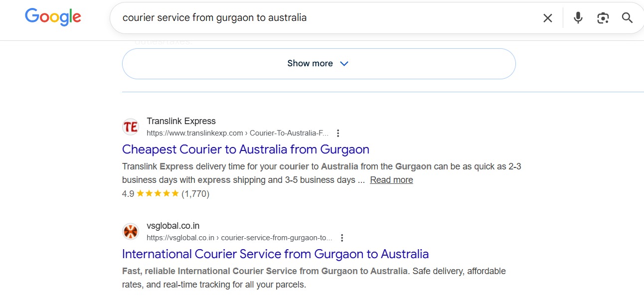644x303 pixels.
Task: Start voice search with microphone icon
Action: click(578, 18)
